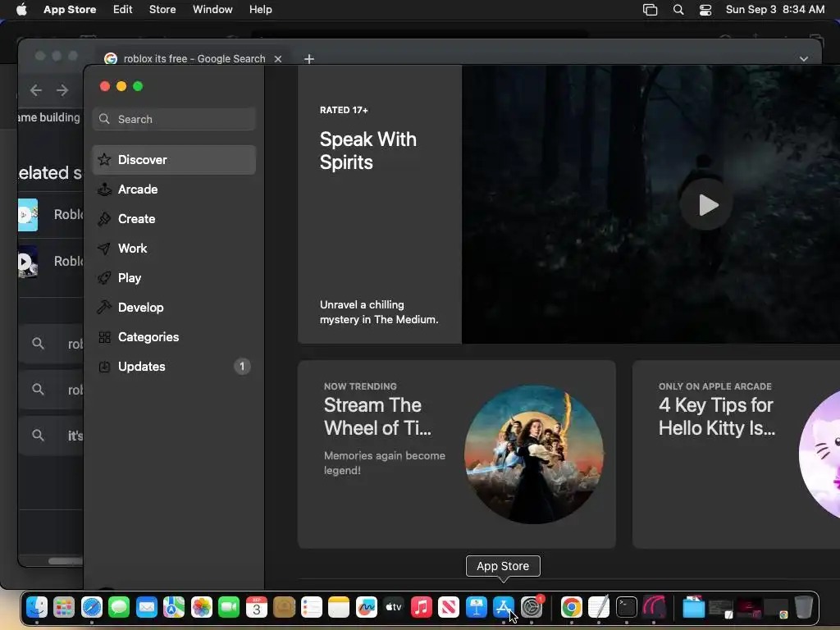Open Notes from the Dock
The width and height of the screenshot is (840, 630).
(339, 608)
